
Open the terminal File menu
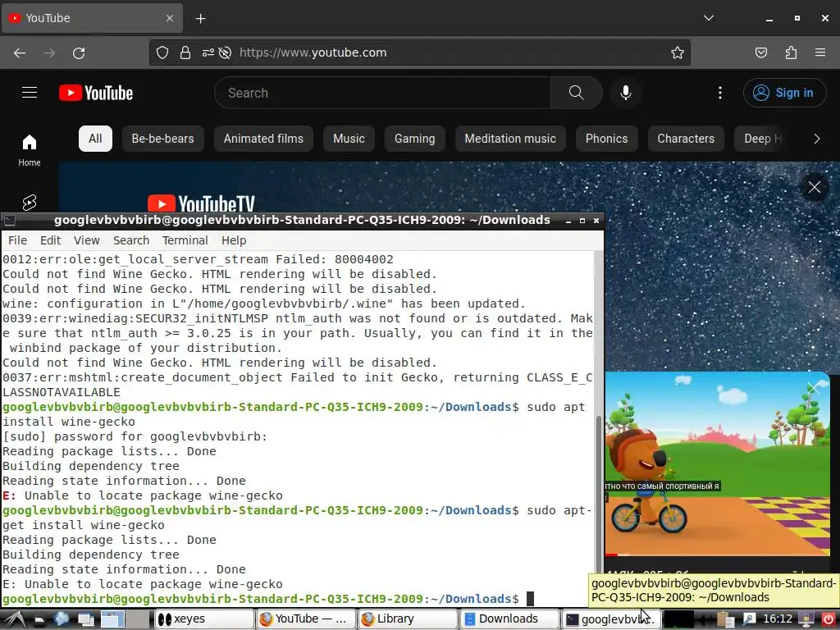tap(18, 240)
